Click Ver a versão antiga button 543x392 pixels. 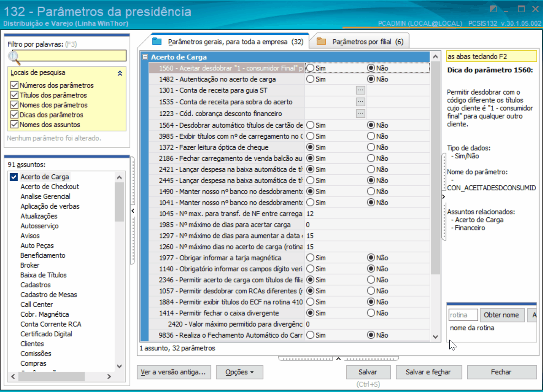coord(173,372)
